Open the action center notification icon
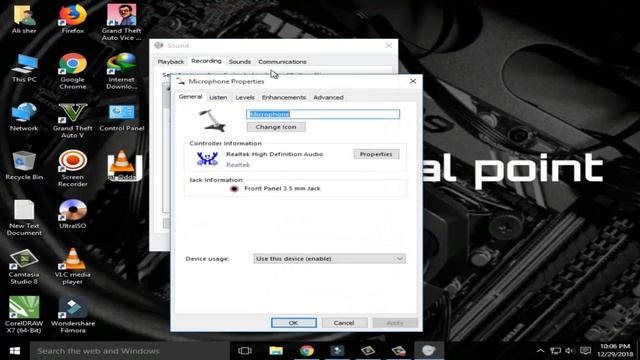640x360 pixels. pyautogui.click(x=585, y=351)
